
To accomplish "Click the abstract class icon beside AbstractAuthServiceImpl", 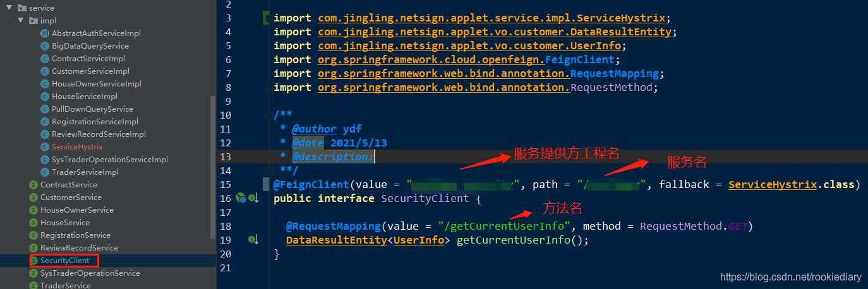I will point(45,33).
